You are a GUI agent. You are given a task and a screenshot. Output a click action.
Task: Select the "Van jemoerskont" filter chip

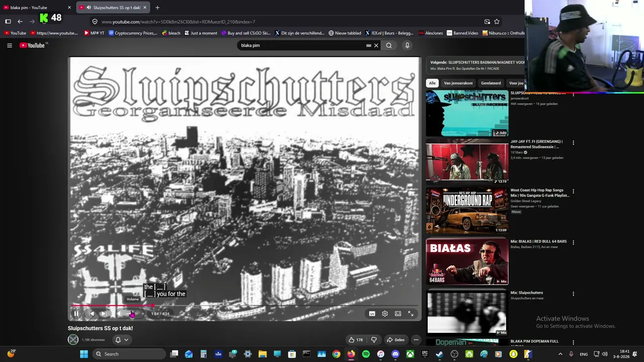click(x=458, y=83)
